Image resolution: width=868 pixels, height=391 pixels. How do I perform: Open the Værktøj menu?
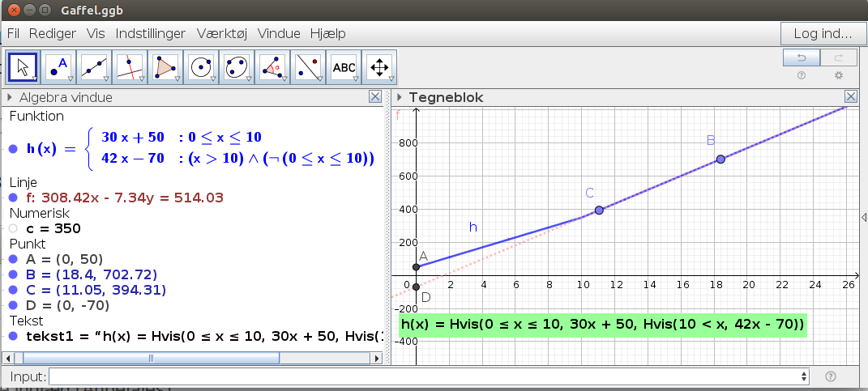(221, 34)
